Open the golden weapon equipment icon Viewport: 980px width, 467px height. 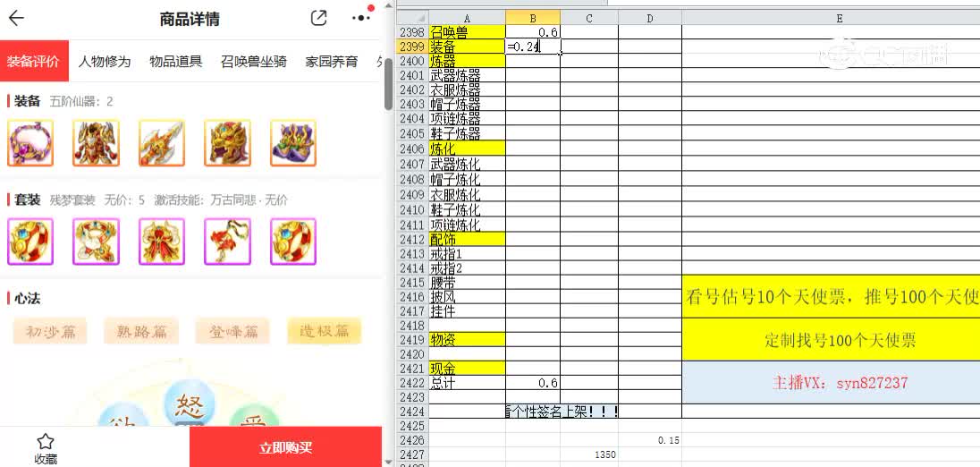(x=161, y=143)
